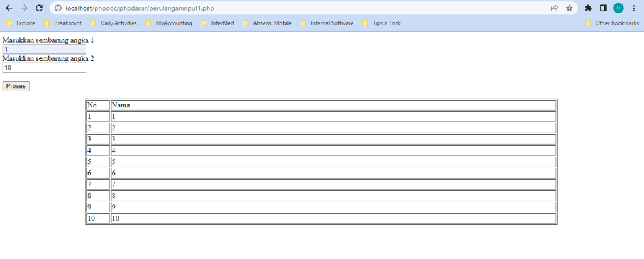The height and width of the screenshot is (259, 644).
Task: Bookmark this page with the star icon
Action: [569, 8]
